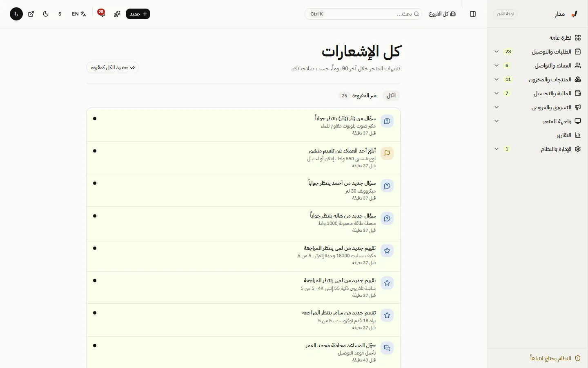Click the جديد button
The height and width of the screenshot is (368, 588).
click(138, 14)
